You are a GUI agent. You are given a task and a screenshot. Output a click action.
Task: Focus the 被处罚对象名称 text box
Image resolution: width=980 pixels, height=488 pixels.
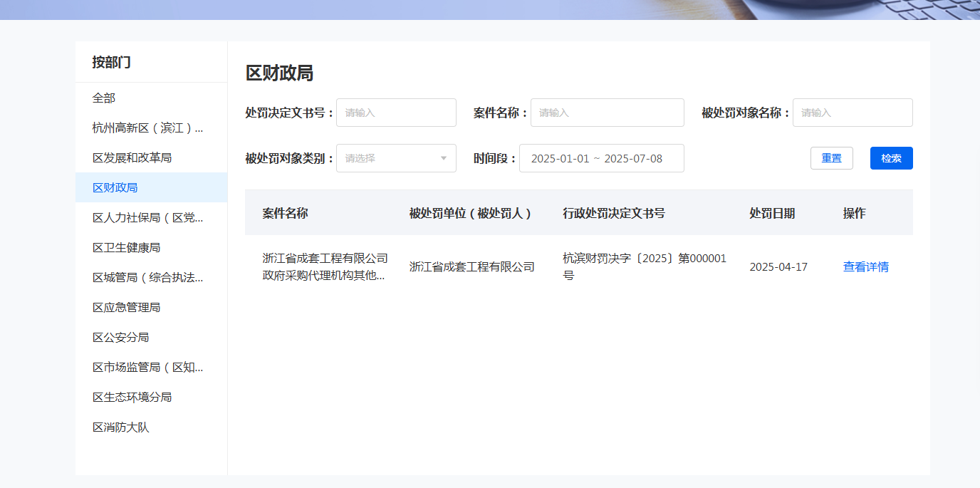(852, 113)
